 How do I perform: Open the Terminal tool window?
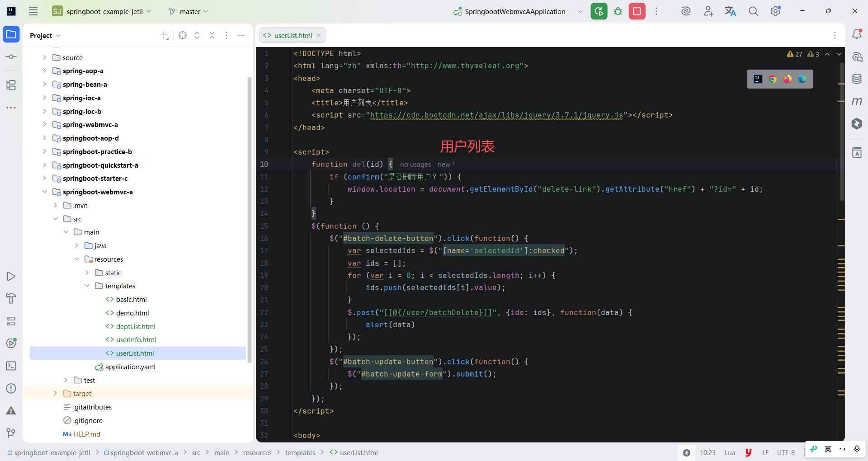(x=11, y=366)
